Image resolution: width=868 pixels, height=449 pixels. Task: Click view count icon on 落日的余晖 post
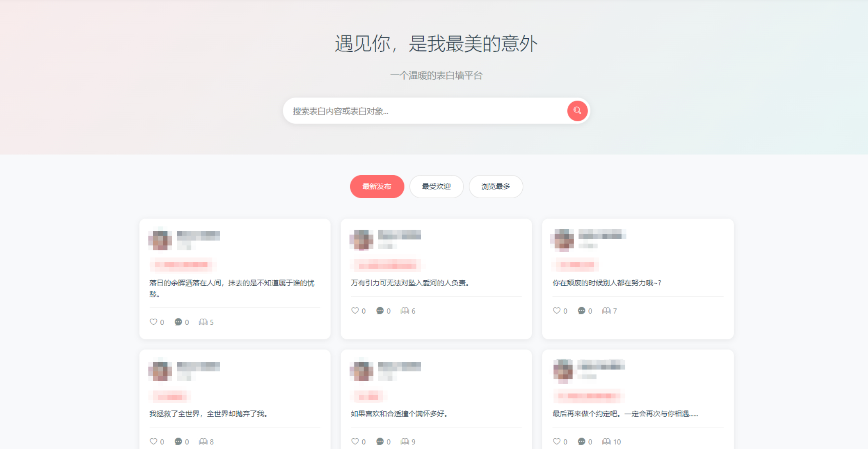[x=203, y=322]
